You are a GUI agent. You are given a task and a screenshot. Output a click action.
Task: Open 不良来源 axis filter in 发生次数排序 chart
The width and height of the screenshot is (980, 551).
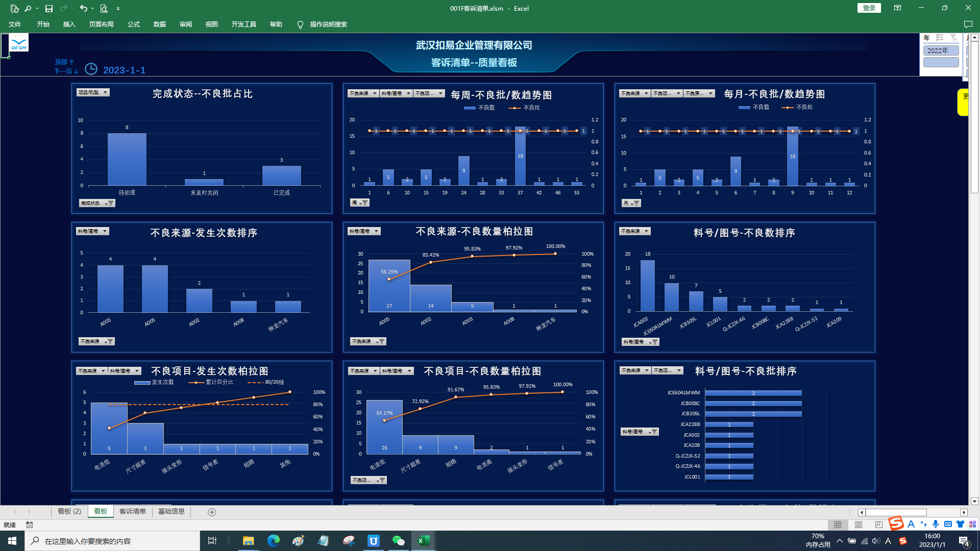click(x=96, y=341)
